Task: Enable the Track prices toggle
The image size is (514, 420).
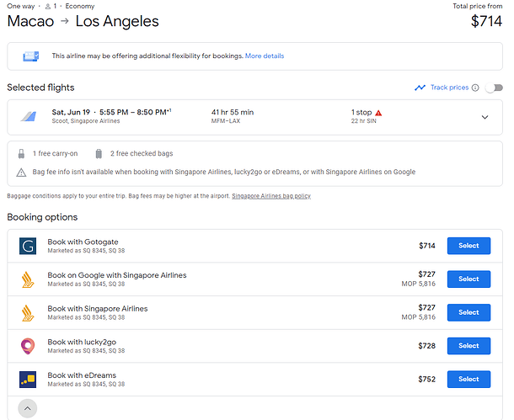Action: tap(495, 88)
